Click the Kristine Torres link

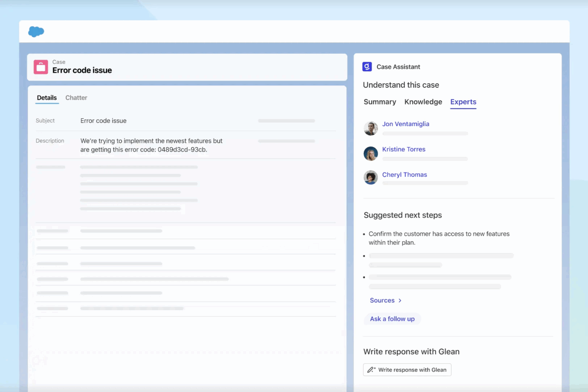pyautogui.click(x=404, y=149)
